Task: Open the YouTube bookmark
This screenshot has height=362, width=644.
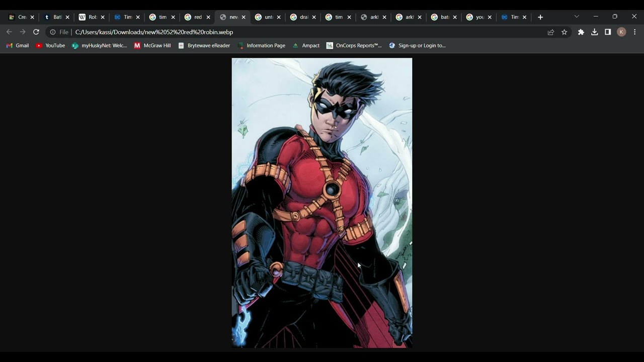Action: [x=50, y=45]
